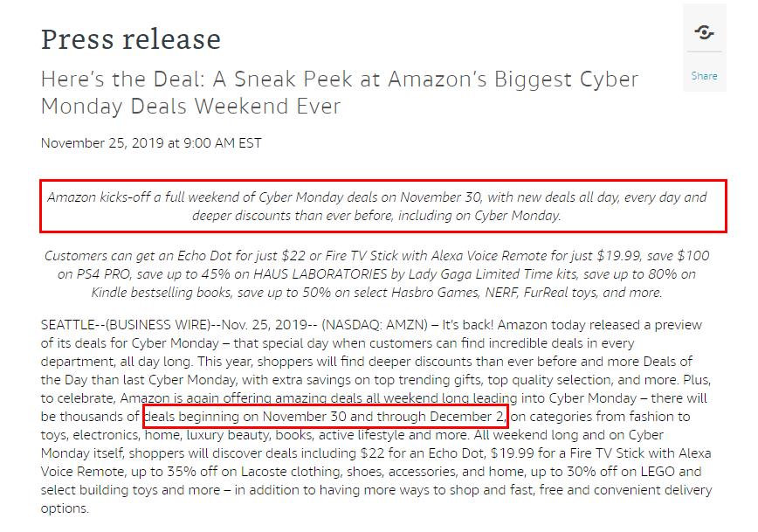Click the italic "Customers can get an Echo Dot" paragraph
This screenshot has width=758, height=532.
coord(377,274)
